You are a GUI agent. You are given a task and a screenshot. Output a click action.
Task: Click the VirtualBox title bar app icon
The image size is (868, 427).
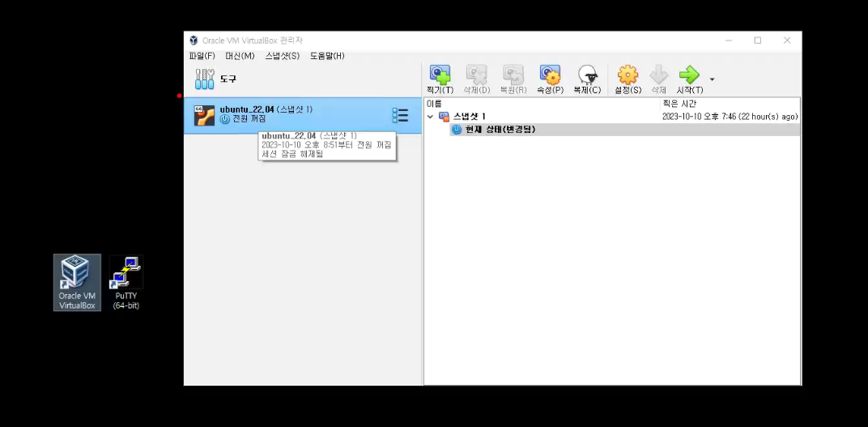[x=194, y=41]
